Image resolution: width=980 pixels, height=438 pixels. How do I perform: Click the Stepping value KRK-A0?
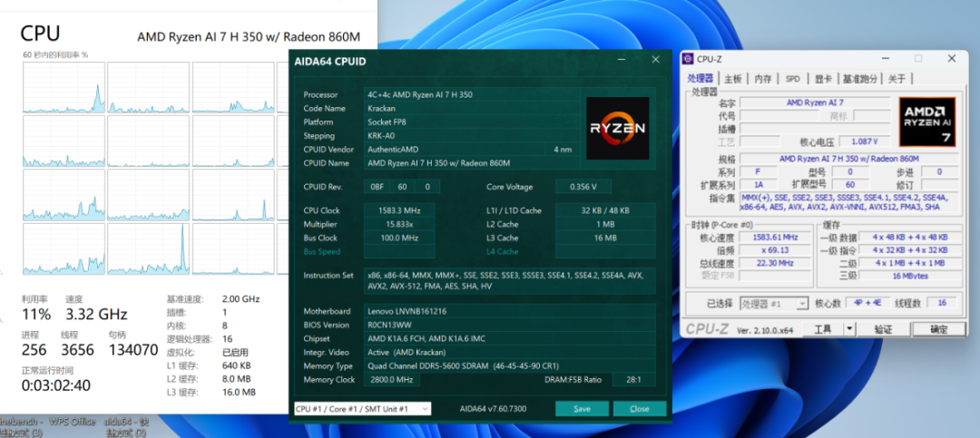473,136
